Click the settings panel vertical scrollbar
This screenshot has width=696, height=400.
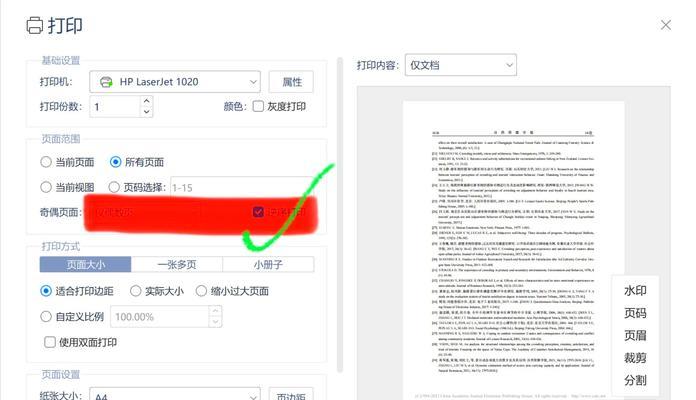tap(340, 215)
